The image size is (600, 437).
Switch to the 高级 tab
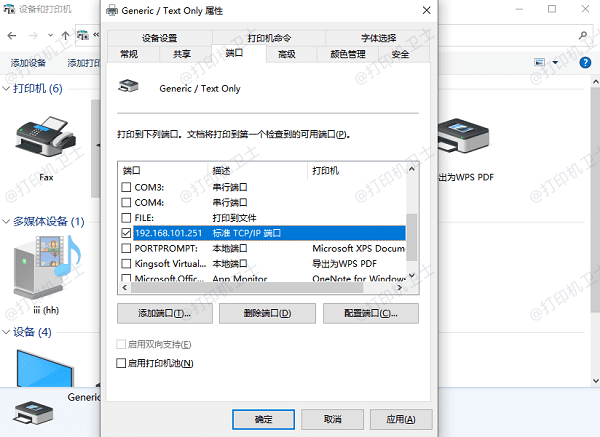tap(287, 54)
